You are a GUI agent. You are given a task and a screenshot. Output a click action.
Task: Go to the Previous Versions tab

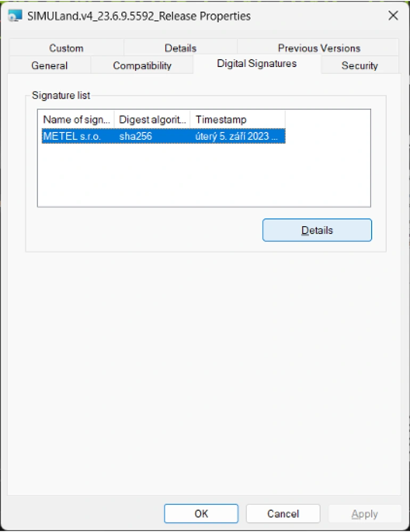(319, 48)
